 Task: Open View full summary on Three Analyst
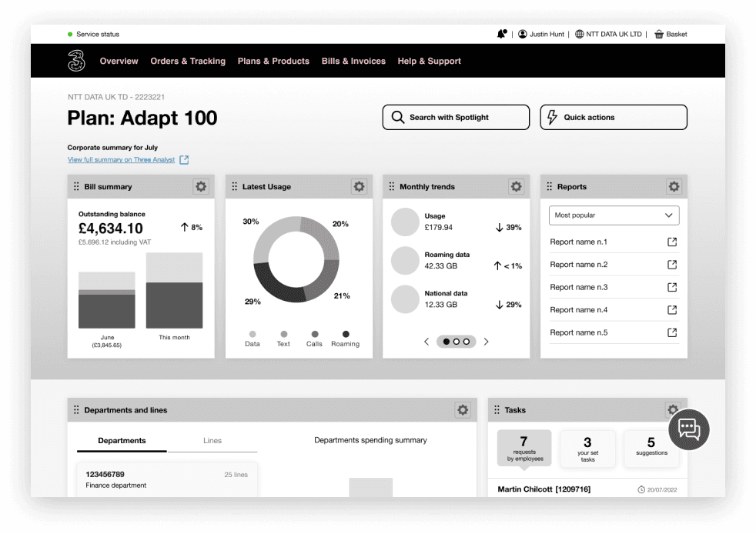coord(121,160)
